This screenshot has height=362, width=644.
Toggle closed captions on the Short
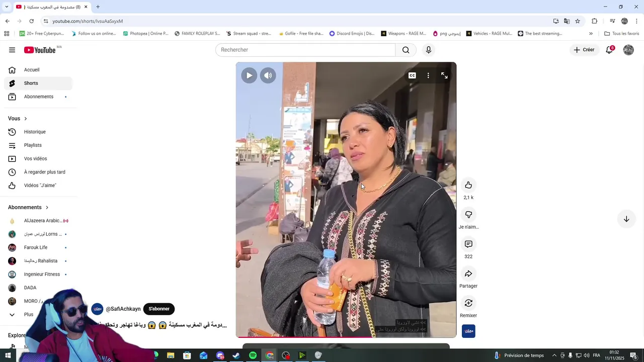point(412,75)
